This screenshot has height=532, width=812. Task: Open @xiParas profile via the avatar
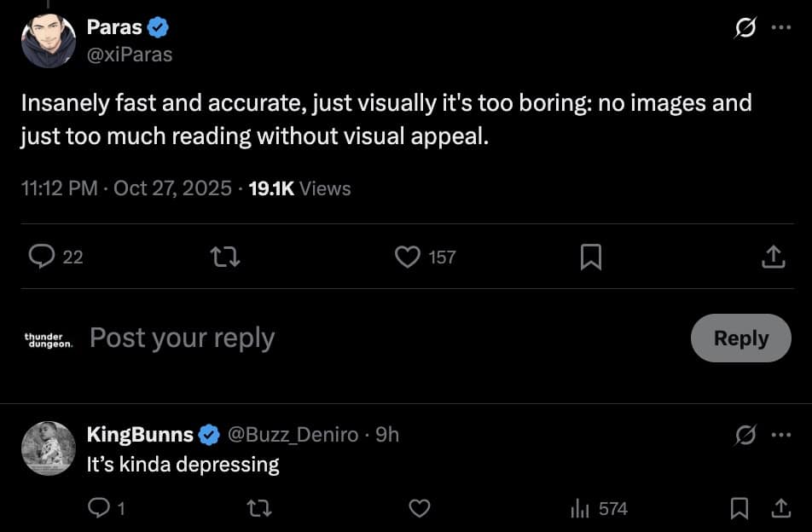pyautogui.click(x=47, y=40)
